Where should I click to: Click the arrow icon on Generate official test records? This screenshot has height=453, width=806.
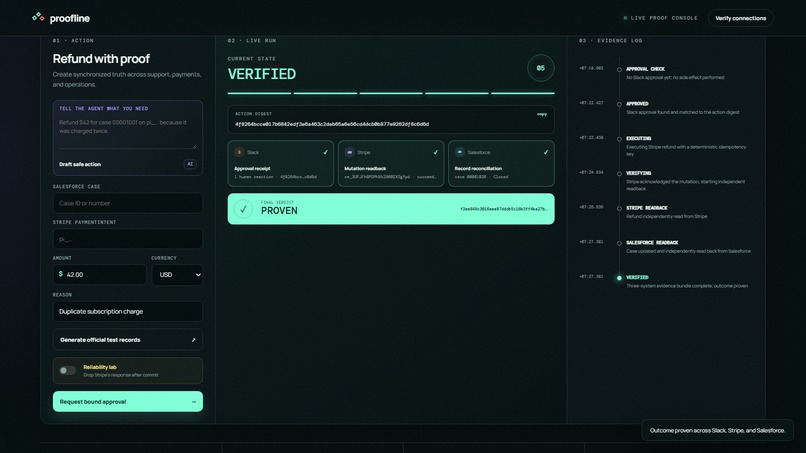tap(193, 340)
